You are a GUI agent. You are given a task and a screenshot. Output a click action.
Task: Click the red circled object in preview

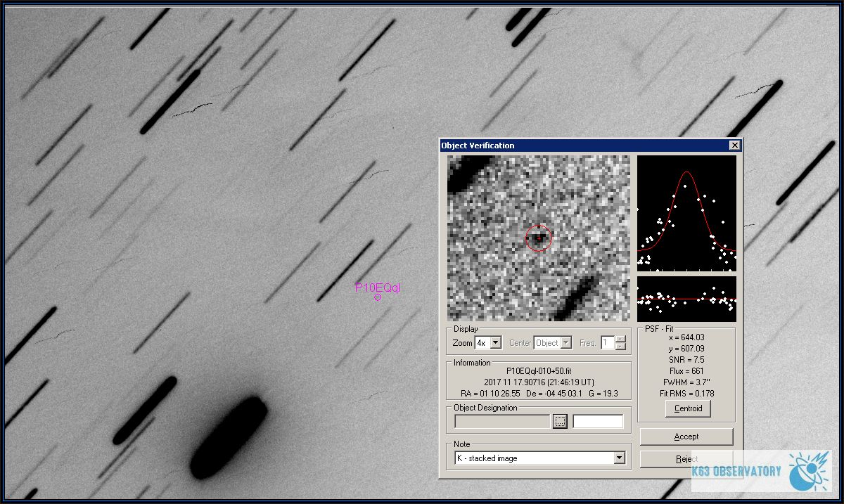(x=539, y=238)
